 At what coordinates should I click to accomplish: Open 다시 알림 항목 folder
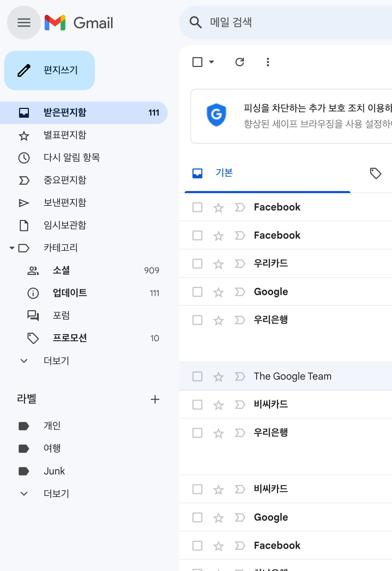[84, 158]
